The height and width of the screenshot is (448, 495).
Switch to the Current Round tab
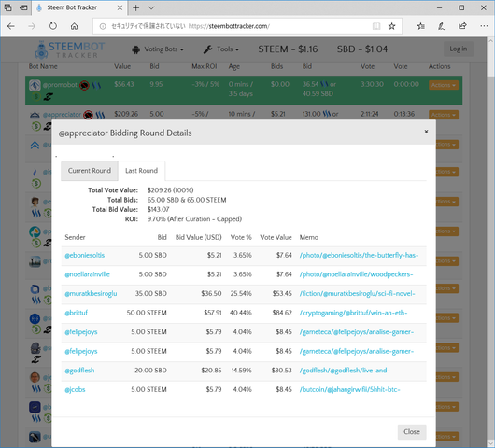pyautogui.click(x=90, y=171)
